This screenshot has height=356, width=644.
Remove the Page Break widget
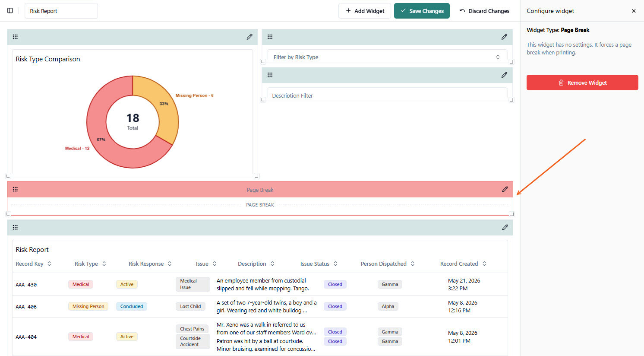point(582,83)
